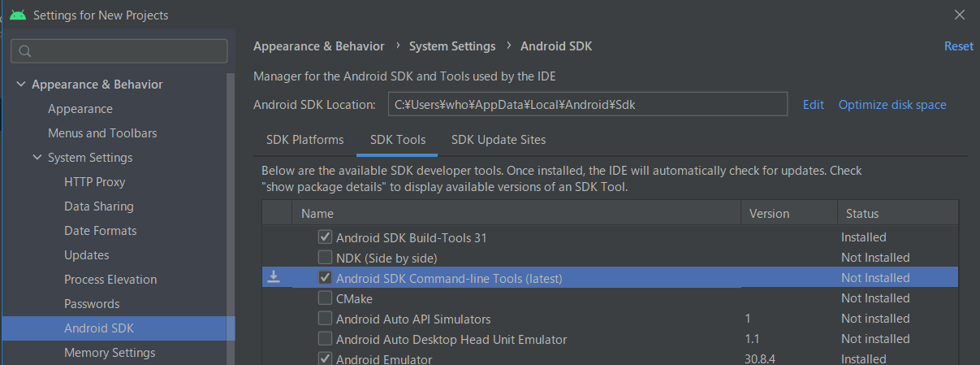Screen dimensions: 980x365
Task: Sort the table by Version column header
Action: (769, 214)
